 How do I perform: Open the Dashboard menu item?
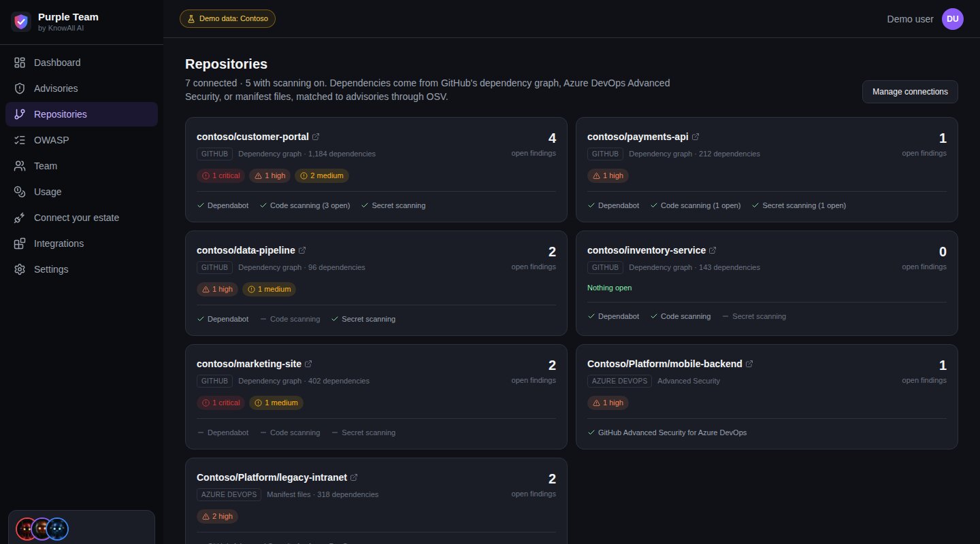tap(82, 63)
